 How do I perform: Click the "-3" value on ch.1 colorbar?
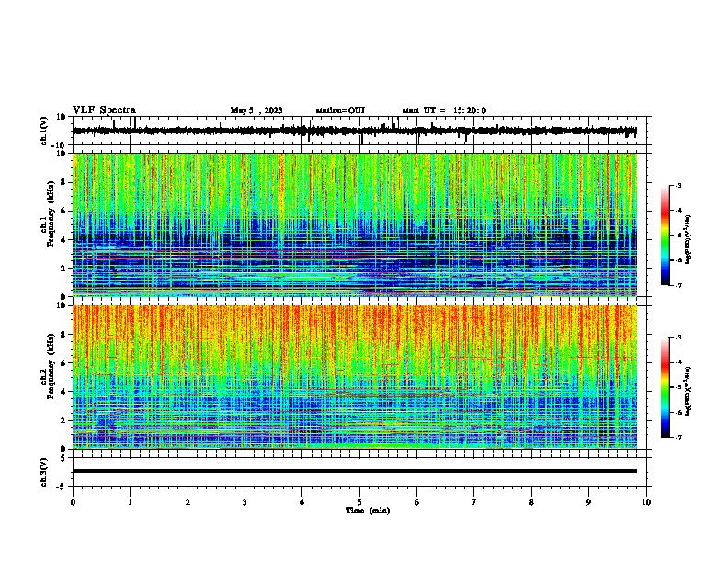(x=678, y=186)
